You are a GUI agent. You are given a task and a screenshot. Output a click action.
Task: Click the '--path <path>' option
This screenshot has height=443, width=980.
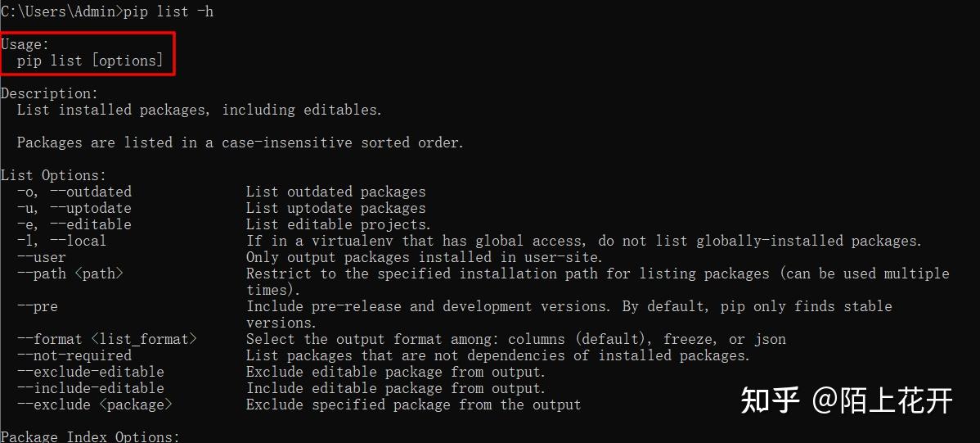click(70, 273)
